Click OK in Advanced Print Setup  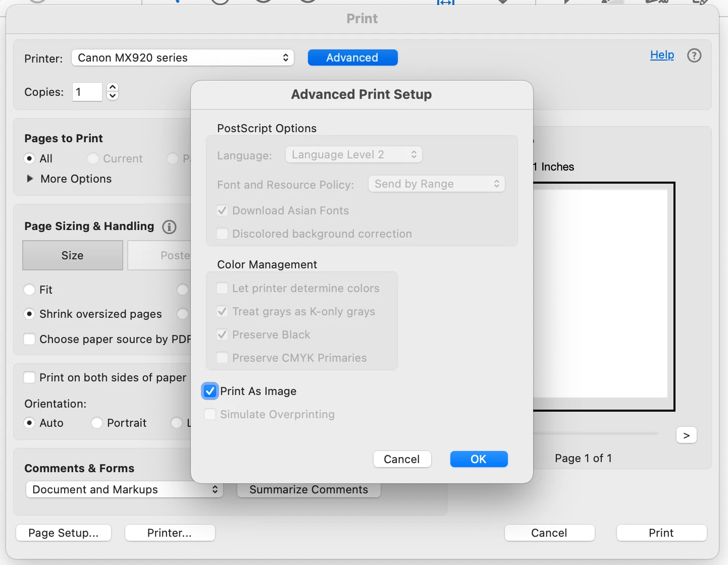coord(479,459)
